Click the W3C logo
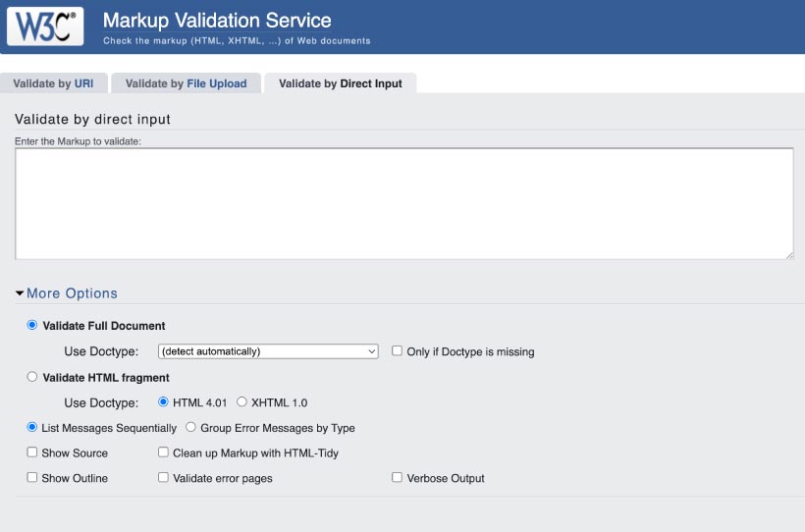The width and height of the screenshot is (805, 532). point(45,27)
